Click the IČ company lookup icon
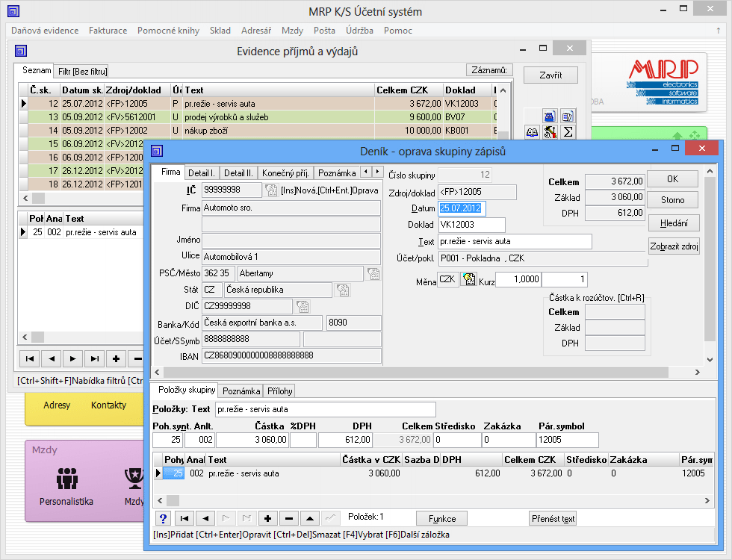 pos(270,190)
